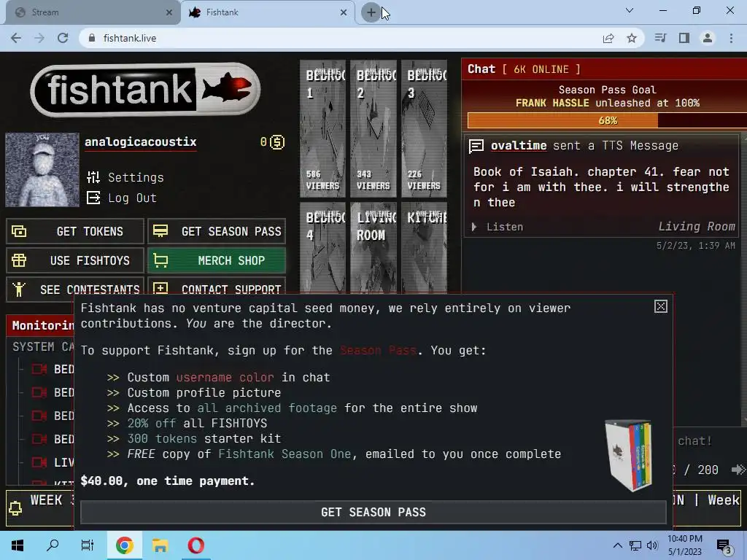Click the Season One box set image
747x560 pixels.
[x=628, y=456]
